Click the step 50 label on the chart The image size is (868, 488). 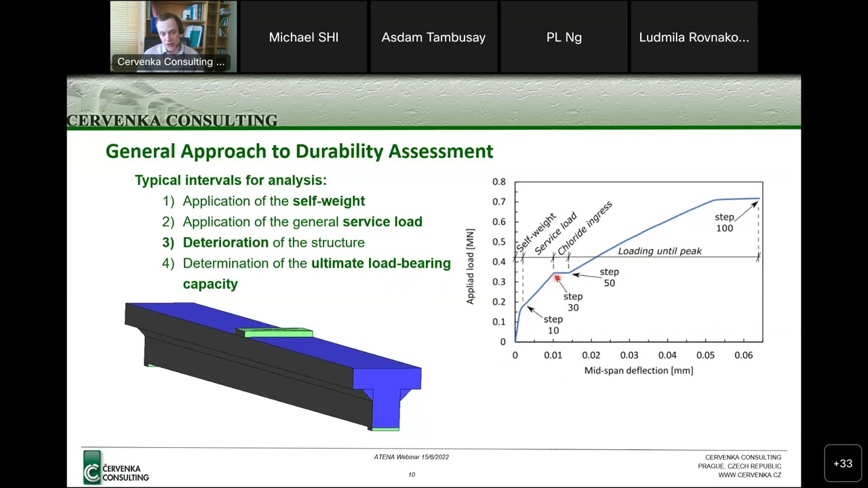609,277
